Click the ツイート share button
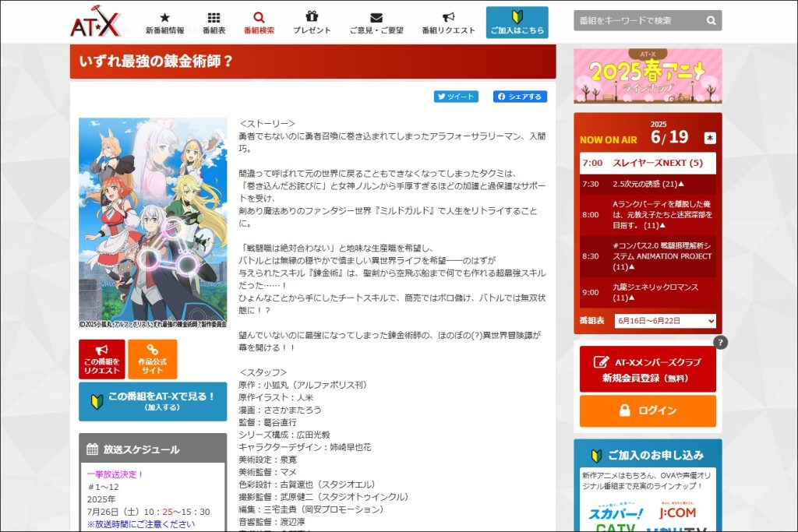 pyautogui.click(x=456, y=96)
